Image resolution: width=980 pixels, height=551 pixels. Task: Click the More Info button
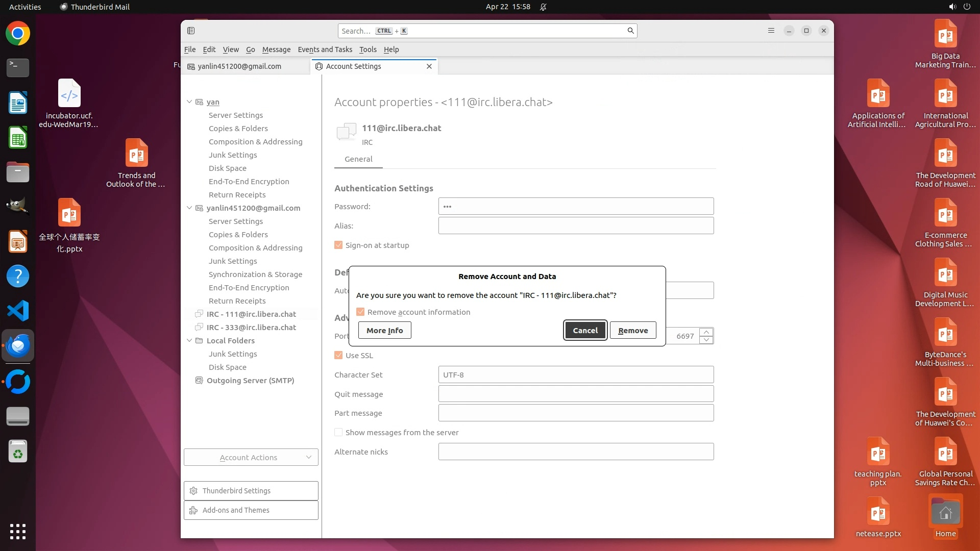(384, 331)
